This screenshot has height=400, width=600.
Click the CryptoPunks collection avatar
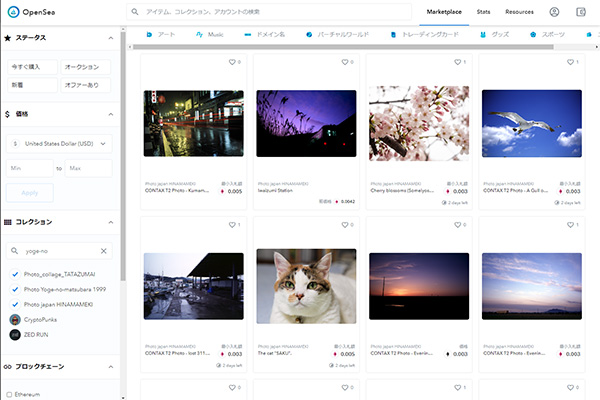tap(15, 318)
